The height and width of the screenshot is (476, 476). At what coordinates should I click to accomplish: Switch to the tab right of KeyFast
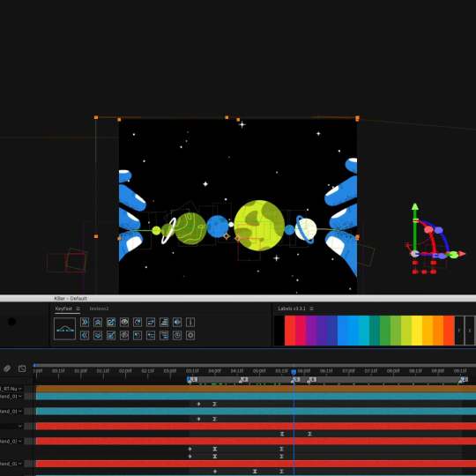(x=99, y=309)
